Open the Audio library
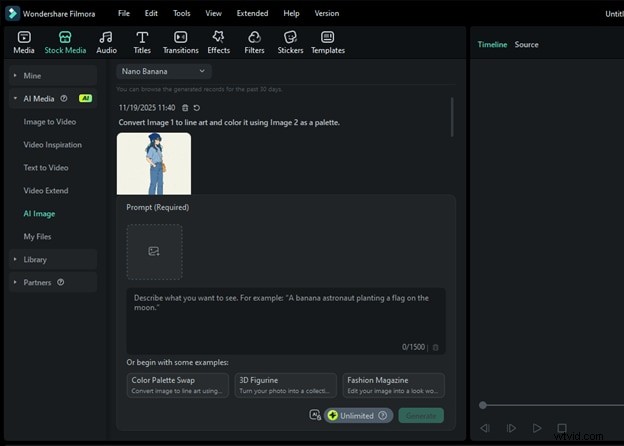This screenshot has height=446, width=624. tap(106, 43)
